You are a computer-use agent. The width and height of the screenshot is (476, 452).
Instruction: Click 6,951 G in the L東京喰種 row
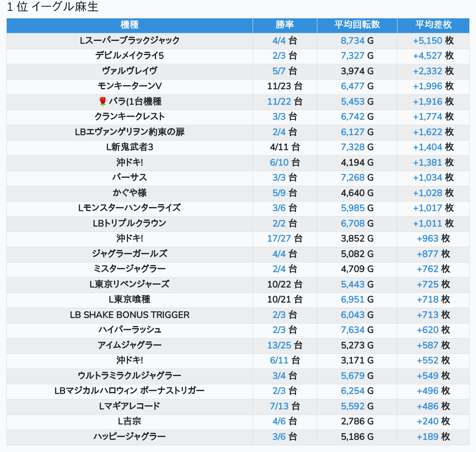click(x=353, y=299)
